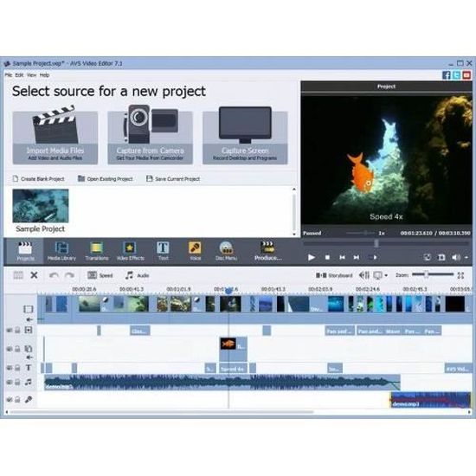Click the preview seek bar handle
476x476 pixels.
[376, 243]
